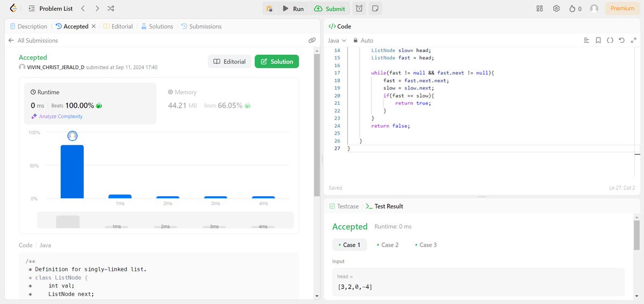The height and width of the screenshot is (304, 644).
Task: Run the code
Action: click(x=293, y=9)
